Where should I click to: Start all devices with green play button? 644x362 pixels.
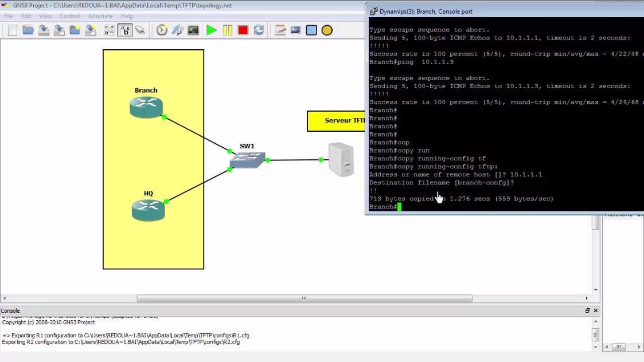coord(212,30)
